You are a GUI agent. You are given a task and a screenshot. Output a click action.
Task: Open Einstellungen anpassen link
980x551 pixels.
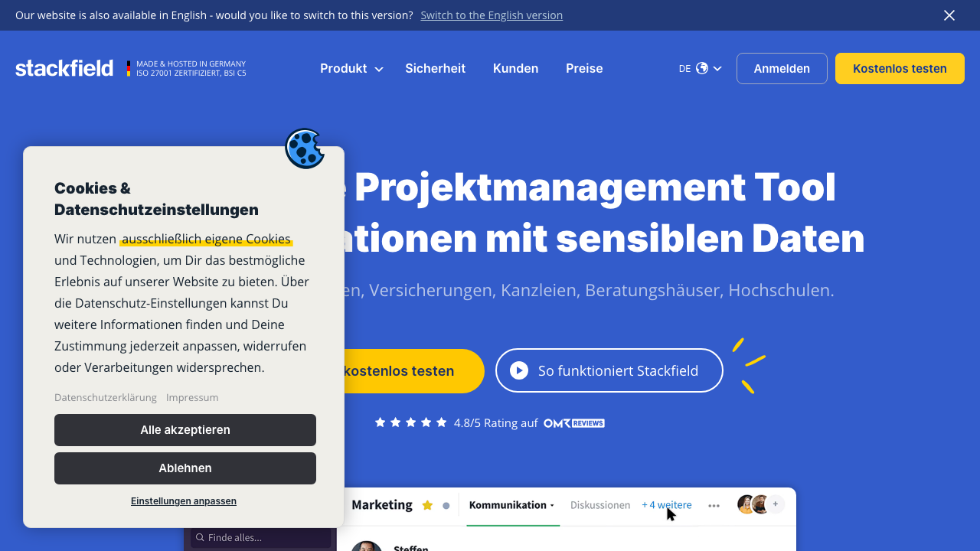tap(184, 501)
